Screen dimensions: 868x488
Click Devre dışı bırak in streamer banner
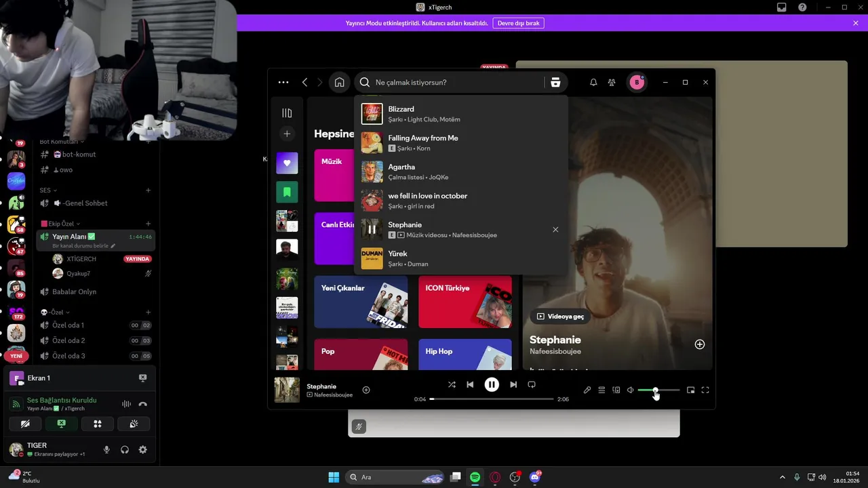[518, 23]
